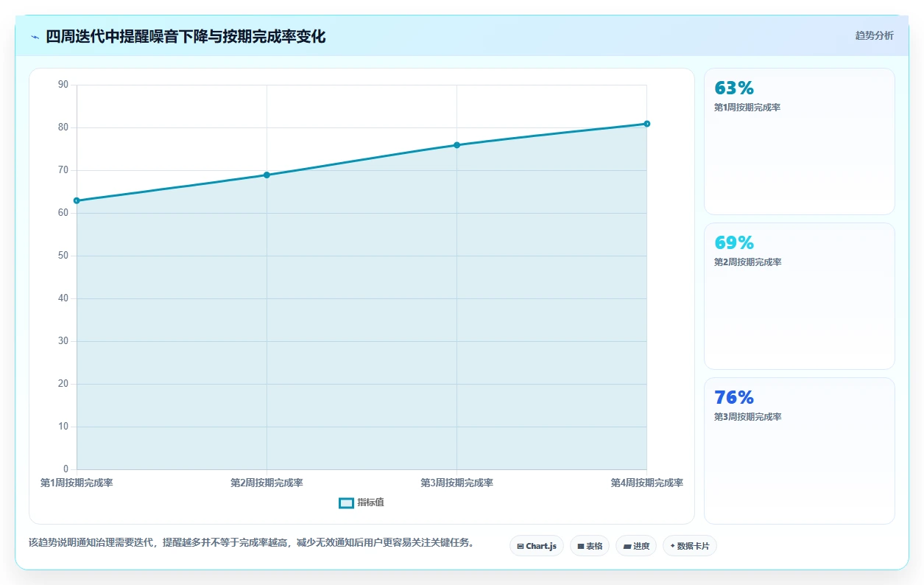This screenshot has width=924, height=585.
Task: Click the data point for 第4周按期完成率
Action: pyautogui.click(x=646, y=124)
